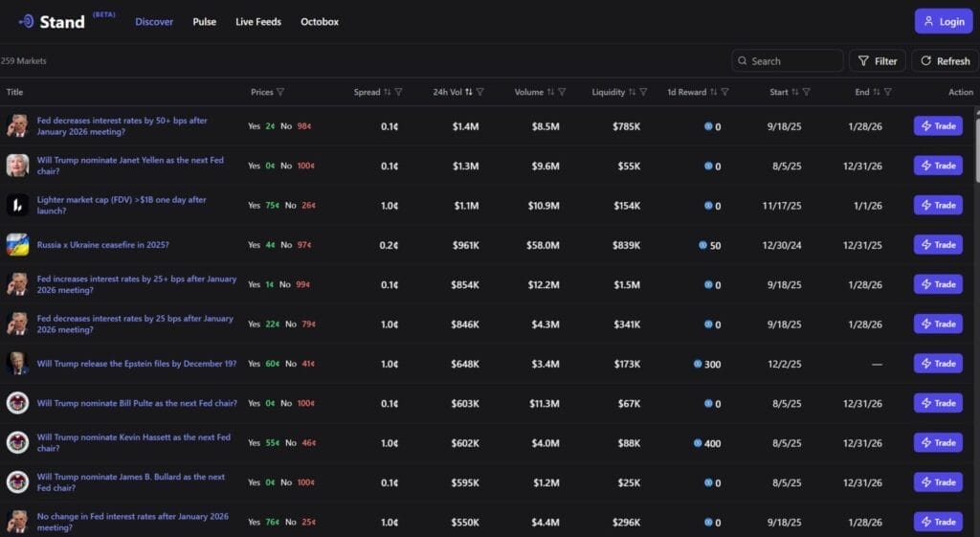This screenshot has height=537, width=980.
Task: Click the Kevin Hassett market seal thumbnail
Action: point(17,442)
